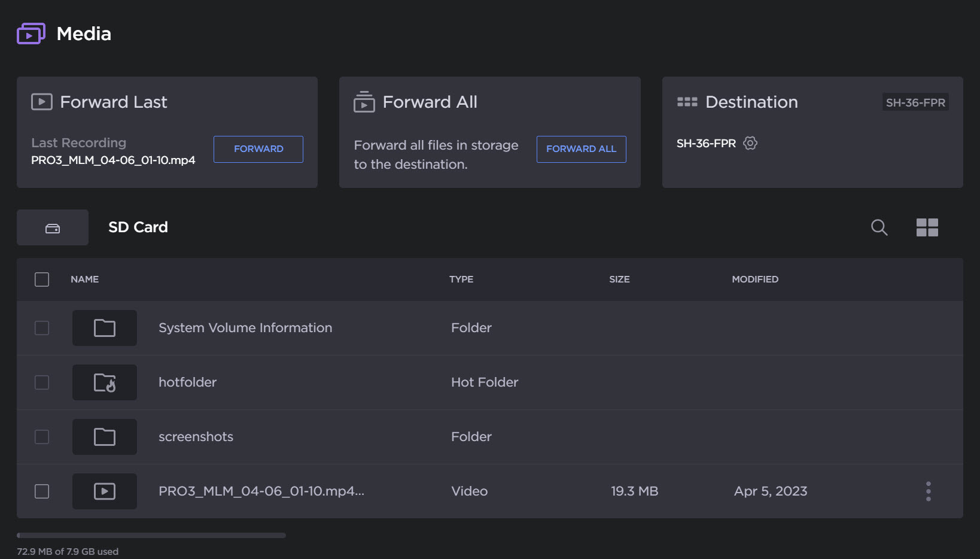
Task: Open three-dot menu for the video file
Action: [928, 491]
